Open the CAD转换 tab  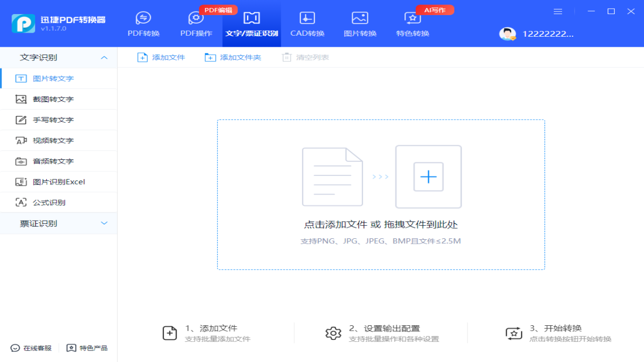pos(307,24)
